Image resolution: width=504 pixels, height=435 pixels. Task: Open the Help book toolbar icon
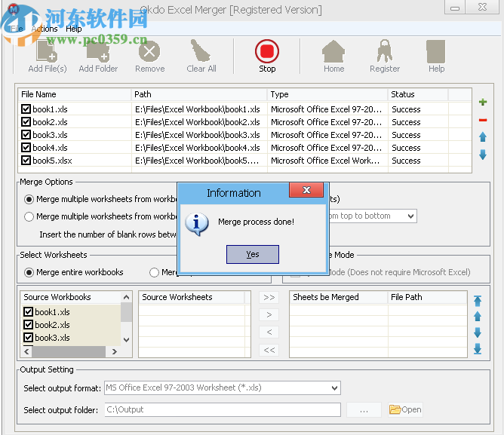click(436, 51)
